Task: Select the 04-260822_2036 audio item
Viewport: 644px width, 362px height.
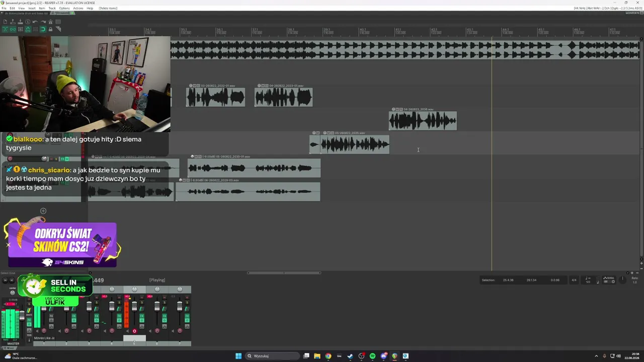Action: (423, 121)
